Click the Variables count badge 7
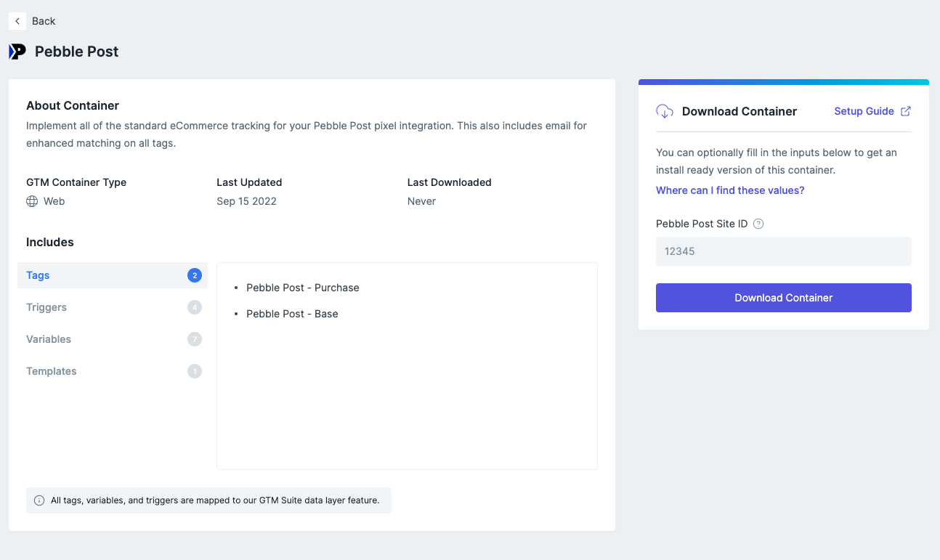 195,339
